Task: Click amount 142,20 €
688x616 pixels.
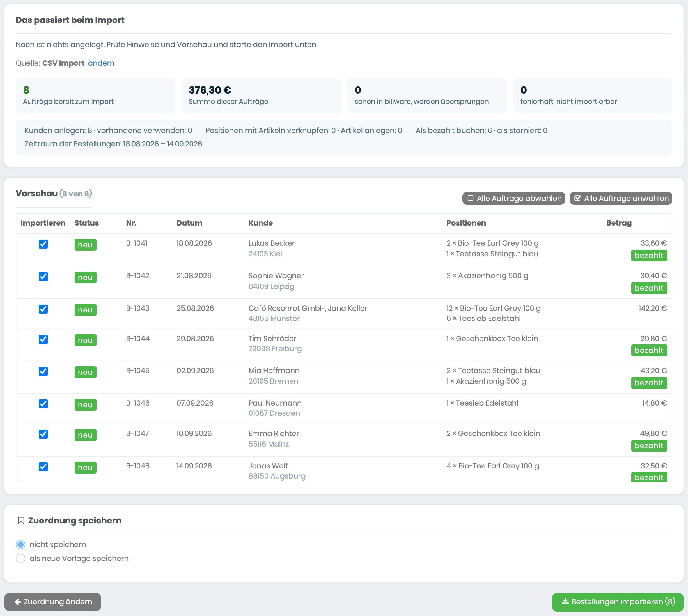Action: (653, 308)
